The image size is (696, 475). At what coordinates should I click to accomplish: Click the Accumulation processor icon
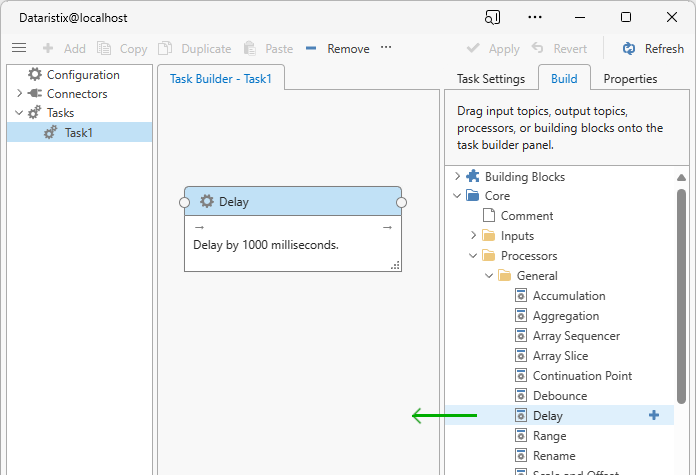(521, 295)
